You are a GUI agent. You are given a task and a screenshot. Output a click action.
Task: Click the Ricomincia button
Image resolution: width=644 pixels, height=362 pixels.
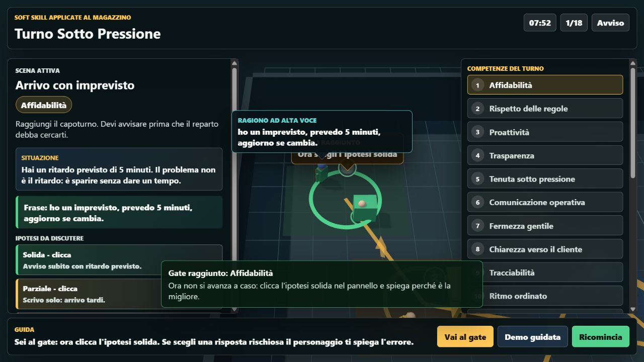(x=601, y=337)
